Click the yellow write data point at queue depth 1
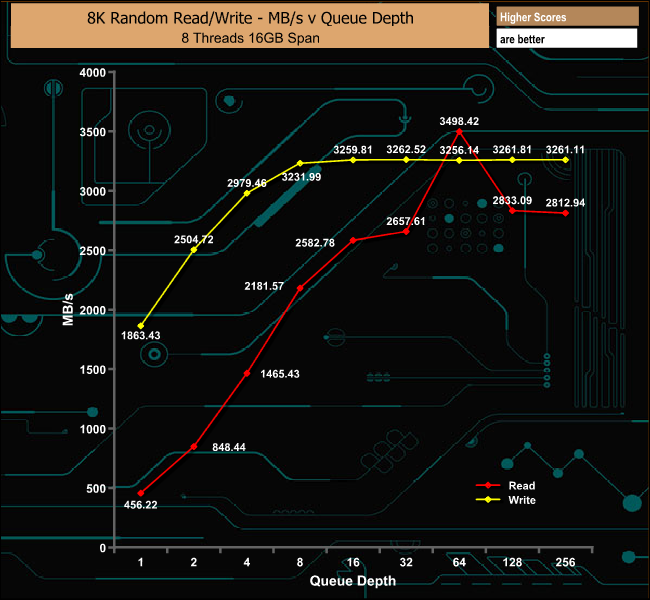This screenshot has width=650, height=600. (x=141, y=326)
